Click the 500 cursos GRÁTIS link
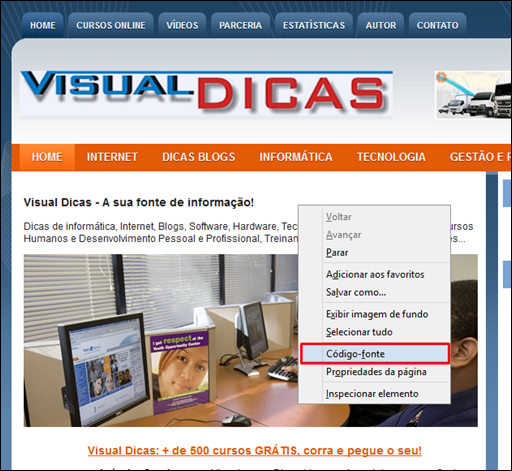Viewport: 512px width, 471px height. click(255, 451)
